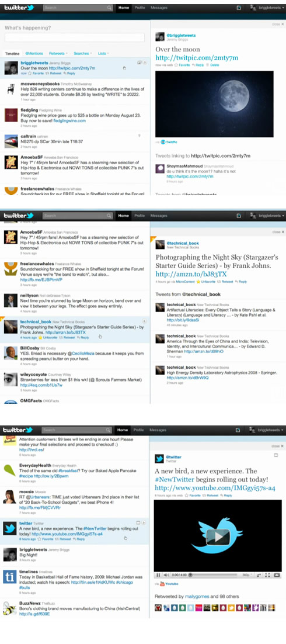Click the timelines 'ti' blue avatar
The width and height of the screenshot is (286, 644).
pyautogui.click(x=10, y=576)
